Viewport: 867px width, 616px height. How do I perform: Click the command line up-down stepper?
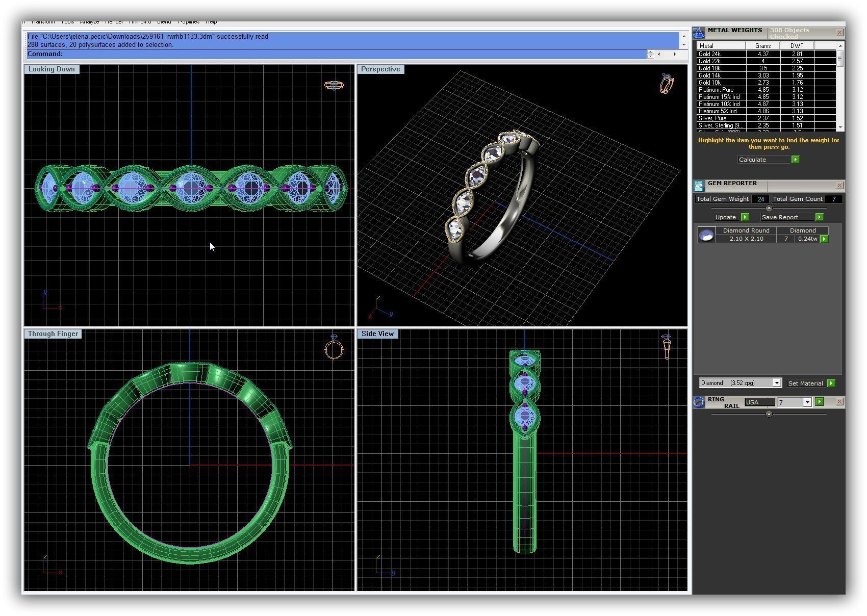[x=650, y=54]
